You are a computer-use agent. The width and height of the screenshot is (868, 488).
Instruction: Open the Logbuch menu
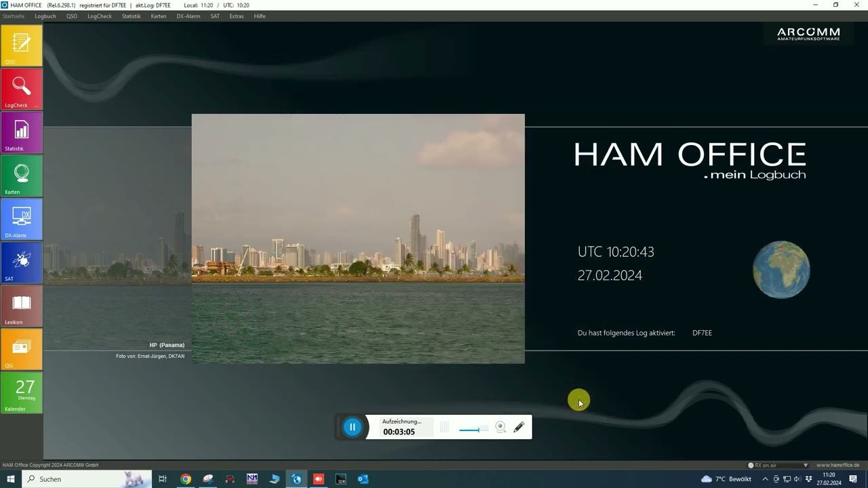pos(45,16)
